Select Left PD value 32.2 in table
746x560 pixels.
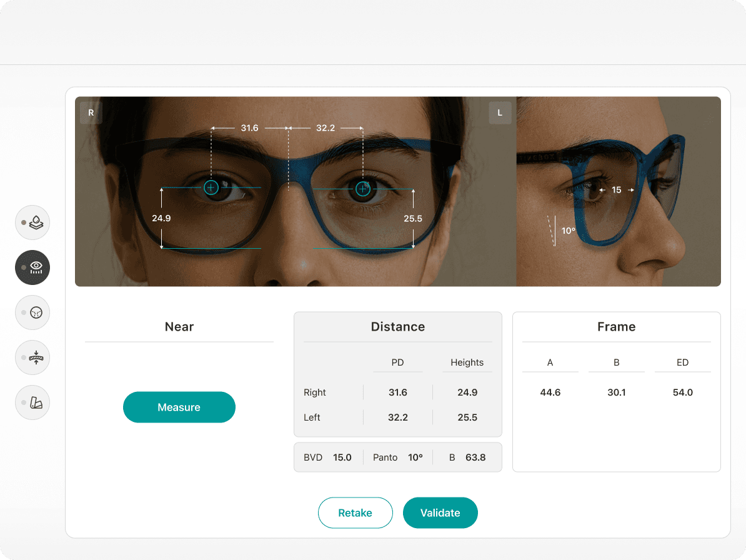tap(398, 417)
